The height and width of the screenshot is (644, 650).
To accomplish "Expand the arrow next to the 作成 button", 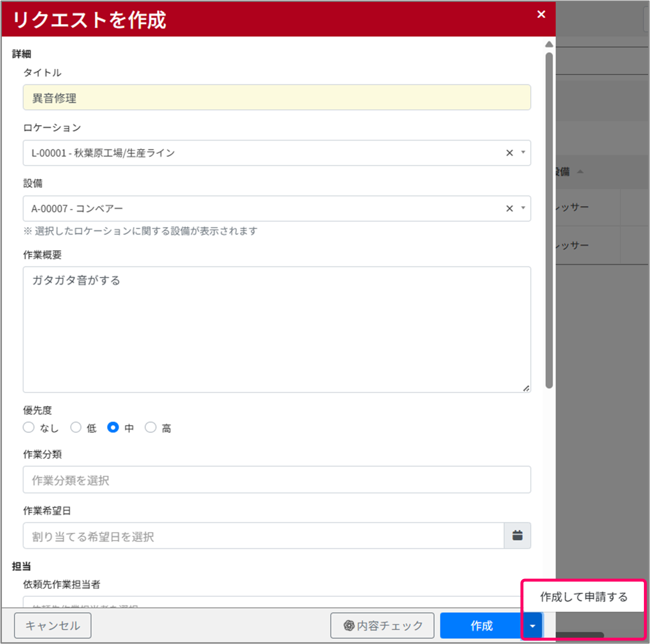I will point(533,626).
